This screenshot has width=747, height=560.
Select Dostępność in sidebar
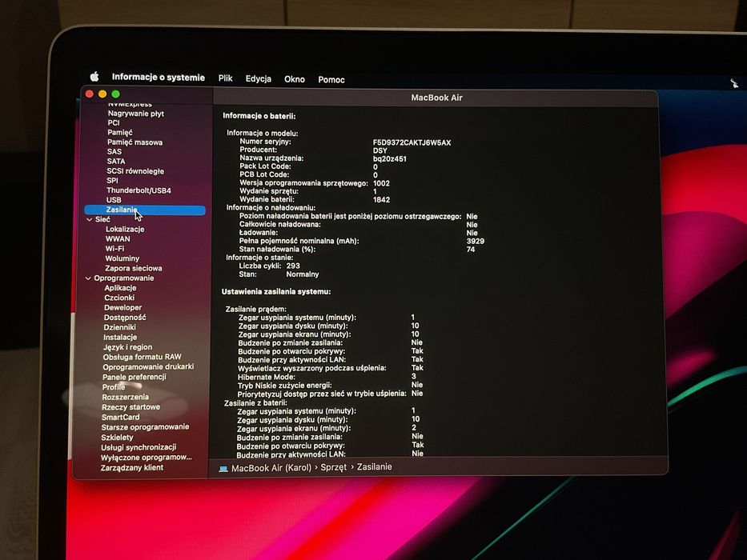coord(125,318)
